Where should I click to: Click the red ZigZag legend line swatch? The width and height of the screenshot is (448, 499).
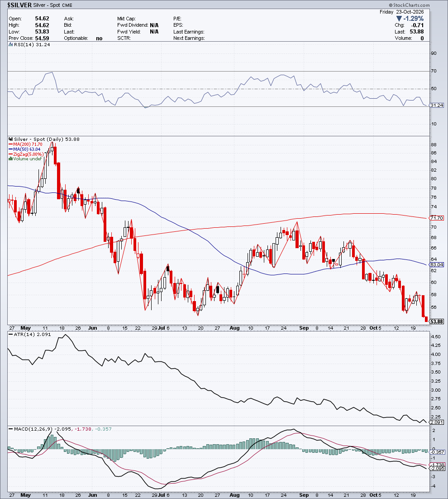pyautogui.click(x=11, y=154)
